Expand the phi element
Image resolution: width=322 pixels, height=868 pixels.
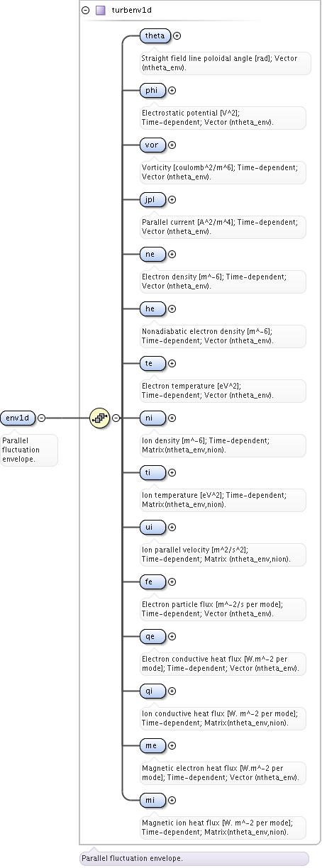pos(172,90)
